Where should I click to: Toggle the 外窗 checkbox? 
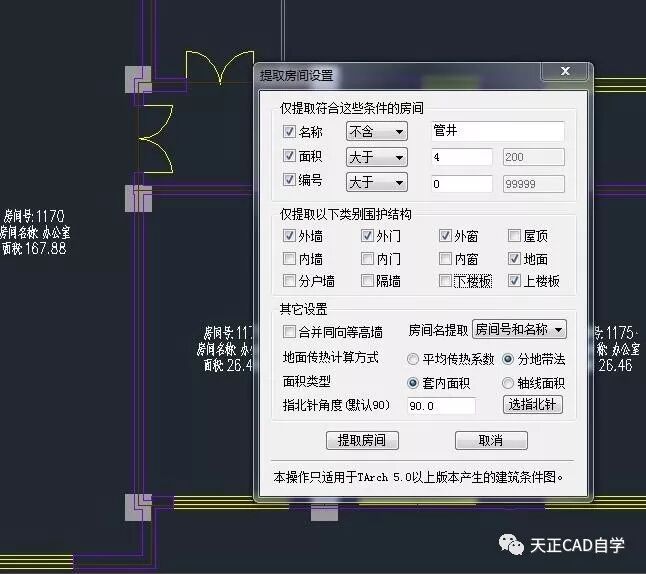click(445, 236)
